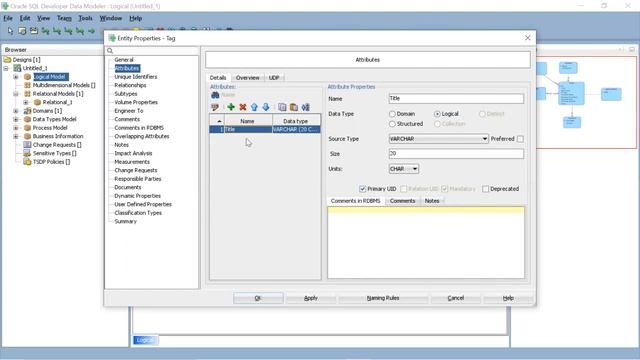Select Relationships in dialog navigation list
Viewport: 640px width, 360px height.
click(130, 85)
